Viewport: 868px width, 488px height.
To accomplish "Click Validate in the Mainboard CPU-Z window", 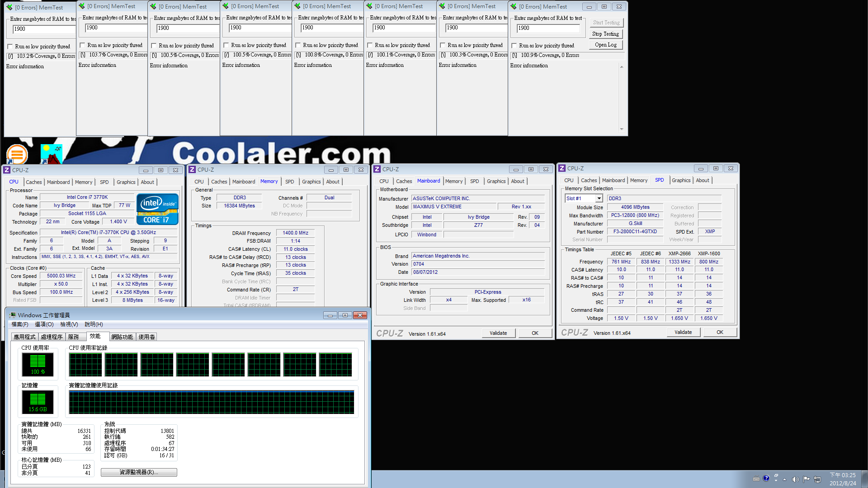I will [498, 333].
